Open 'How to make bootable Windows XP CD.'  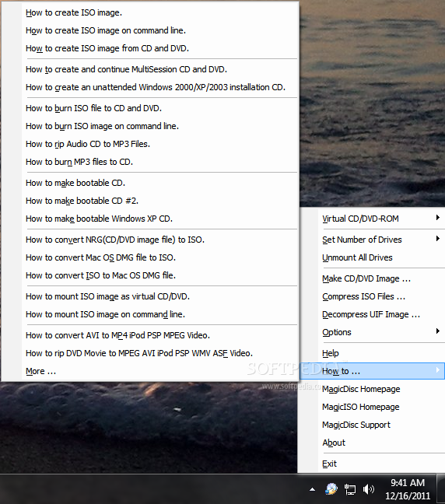point(150,219)
